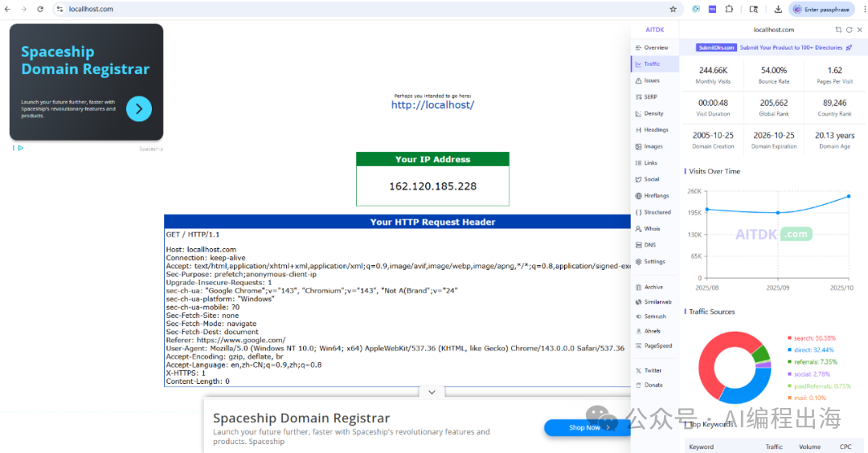Viewport: 868px width, 453px height.
Task: Open the Images section icon
Action: coord(638,146)
